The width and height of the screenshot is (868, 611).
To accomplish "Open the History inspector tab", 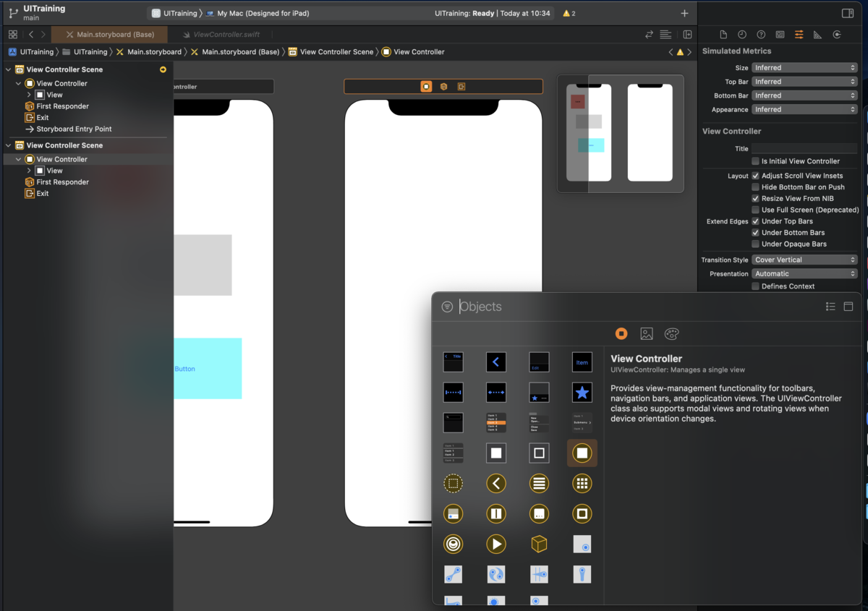I will pos(742,35).
